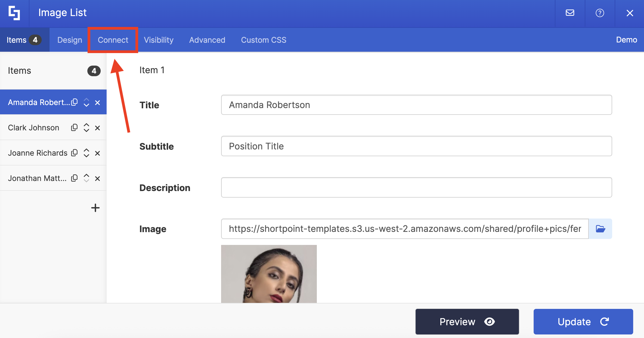Delete the Joanne Richards item
644x338 pixels.
tap(97, 153)
